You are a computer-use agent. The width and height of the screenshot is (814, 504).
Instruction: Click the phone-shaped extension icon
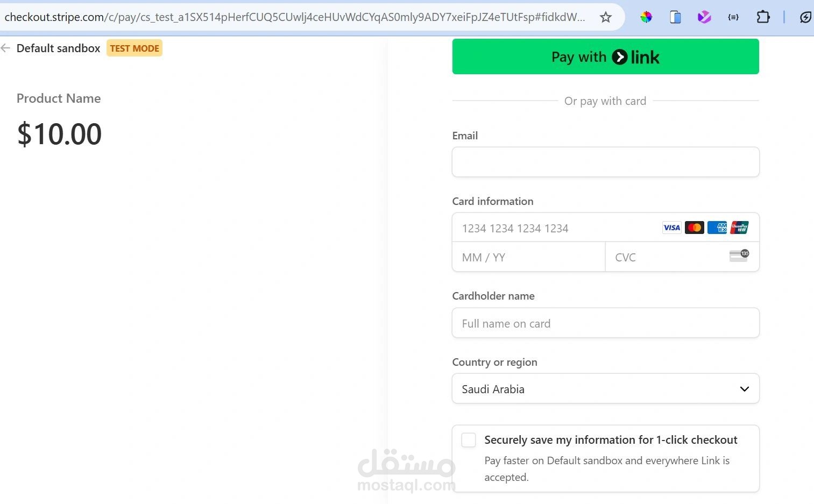coord(675,17)
